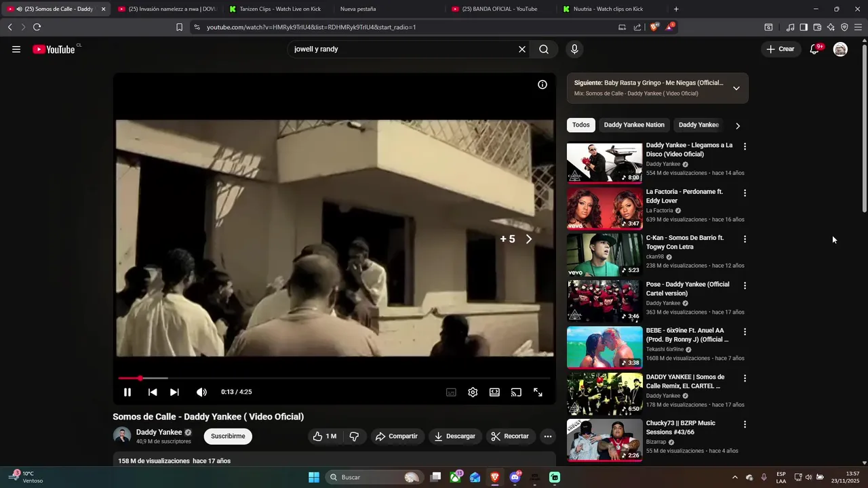This screenshot has width=868, height=488.
Task: Go back in browser history
Action: coord(9,27)
